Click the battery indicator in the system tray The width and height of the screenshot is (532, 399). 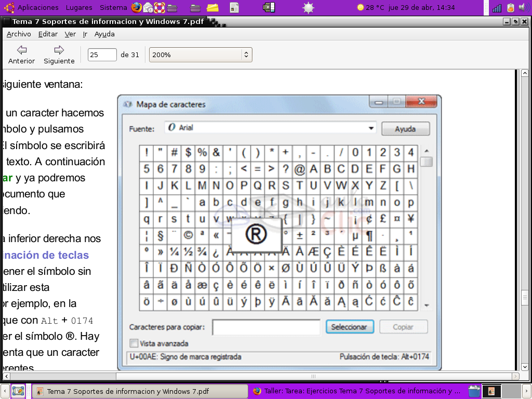point(510,7)
